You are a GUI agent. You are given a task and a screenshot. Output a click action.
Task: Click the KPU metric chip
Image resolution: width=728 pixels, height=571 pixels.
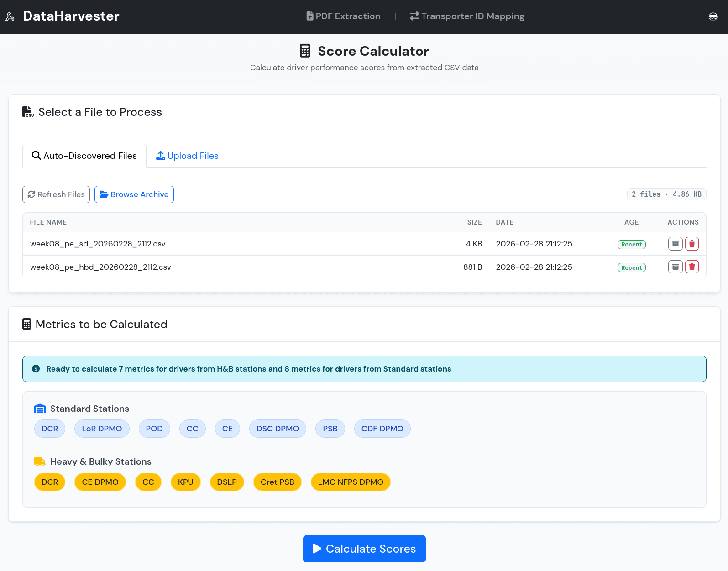point(186,482)
